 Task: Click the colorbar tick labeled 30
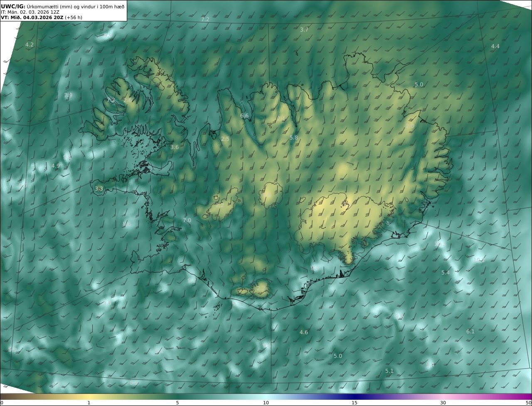click(x=443, y=403)
